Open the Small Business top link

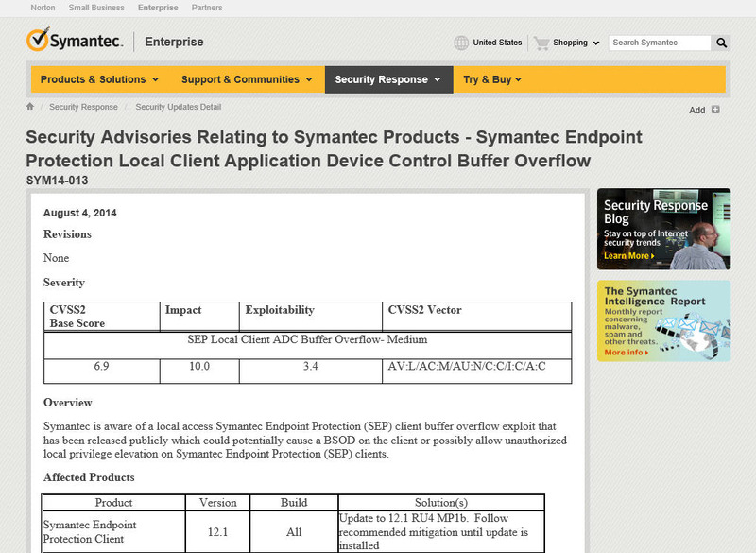pos(96,8)
